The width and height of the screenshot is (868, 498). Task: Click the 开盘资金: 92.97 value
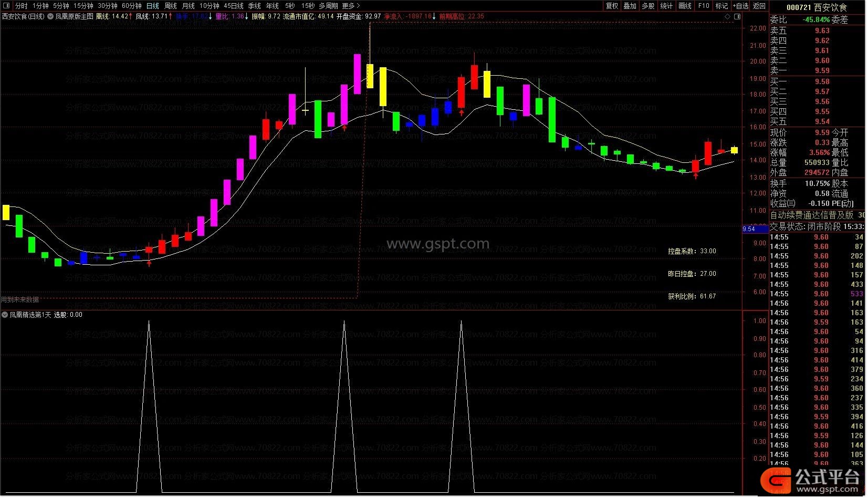[359, 16]
